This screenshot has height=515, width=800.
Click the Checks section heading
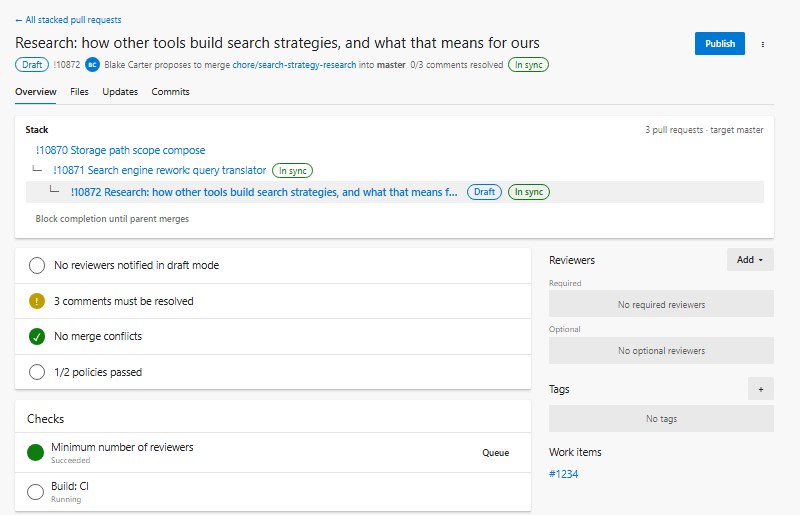45,419
